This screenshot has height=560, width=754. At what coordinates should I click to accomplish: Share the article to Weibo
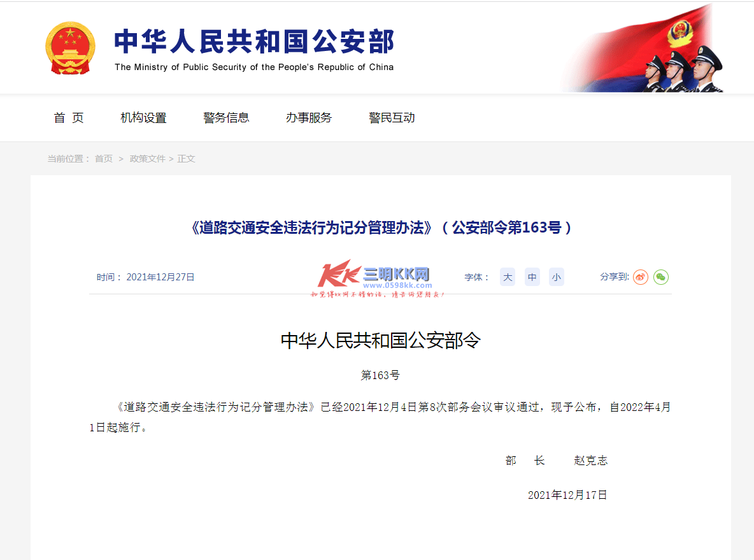641,277
